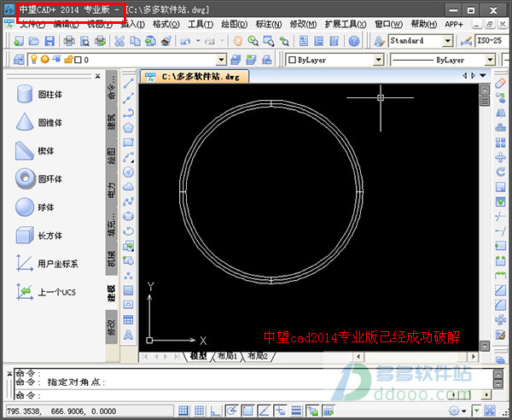Click the 长方体 box solid entry
This screenshot has height=420, width=512.
(x=39, y=235)
